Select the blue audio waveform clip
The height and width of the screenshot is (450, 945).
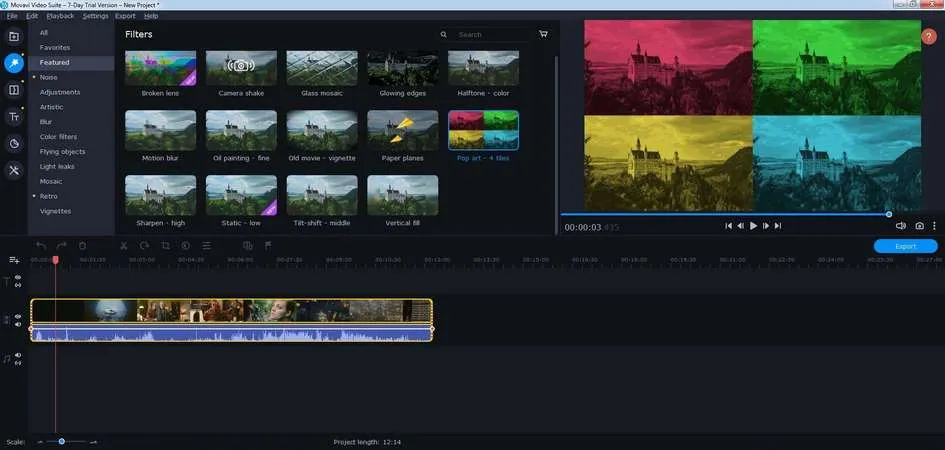(231, 333)
